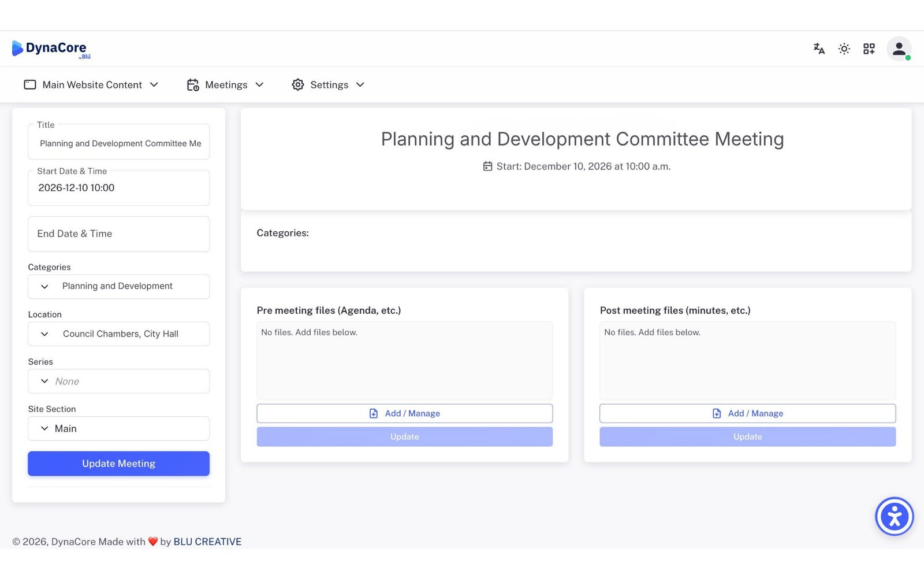Open the accessibility widget button
This screenshot has height=578, width=924.
895,516
